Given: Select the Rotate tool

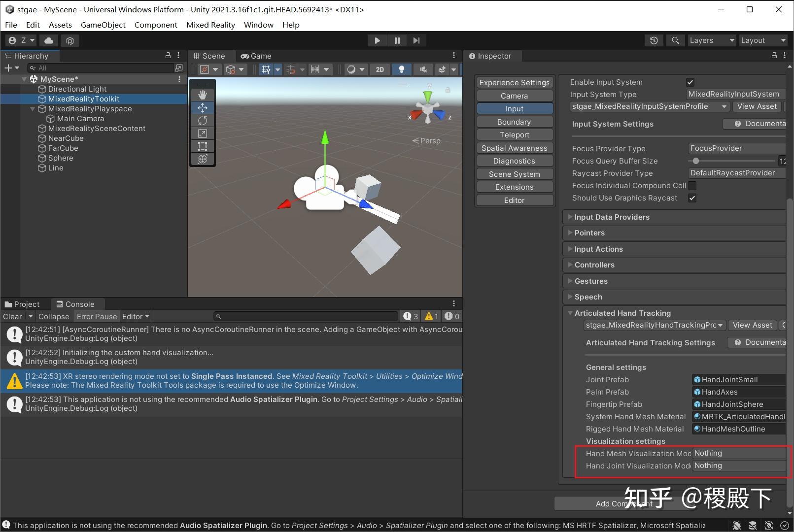Looking at the screenshot, I should click(x=203, y=120).
